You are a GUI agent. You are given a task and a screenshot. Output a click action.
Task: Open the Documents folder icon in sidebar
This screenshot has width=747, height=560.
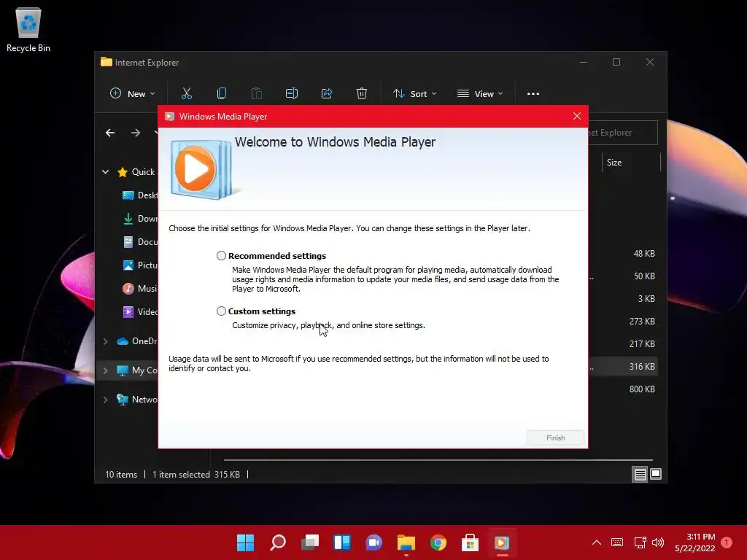pos(128,242)
